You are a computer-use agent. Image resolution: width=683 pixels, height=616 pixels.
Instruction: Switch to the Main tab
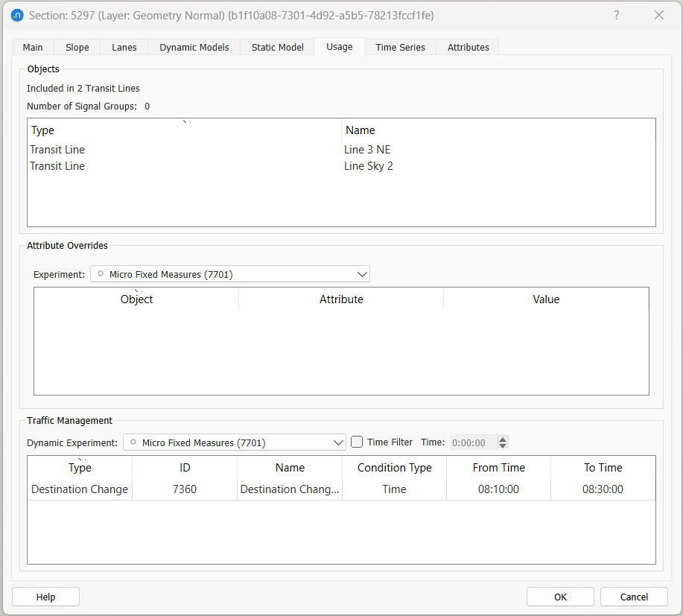tap(33, 47)
